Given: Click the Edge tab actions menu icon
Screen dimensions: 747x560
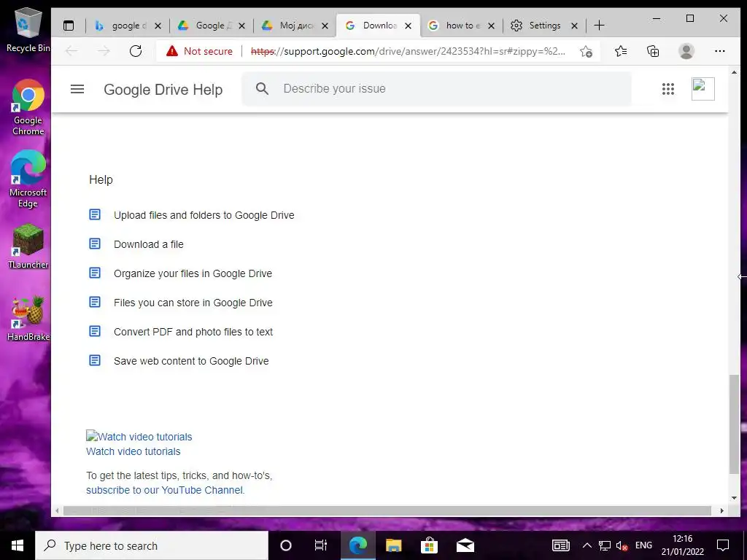Looking at the screenshot, I should pos(69,26).
